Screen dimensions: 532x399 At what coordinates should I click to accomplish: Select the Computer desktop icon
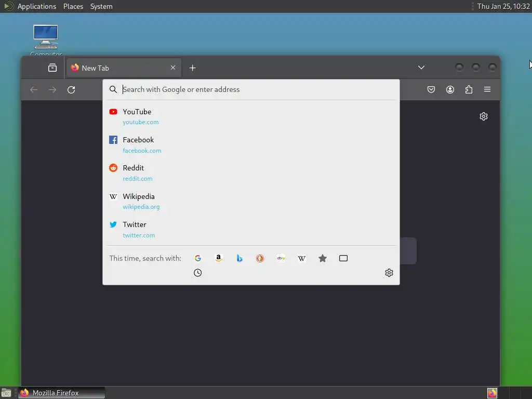click(x=46, y=40)
